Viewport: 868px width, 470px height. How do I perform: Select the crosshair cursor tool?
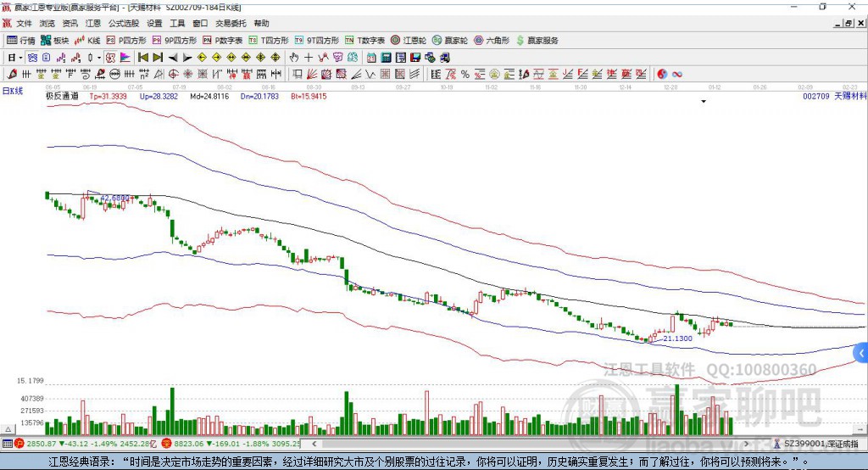point(309,58)
